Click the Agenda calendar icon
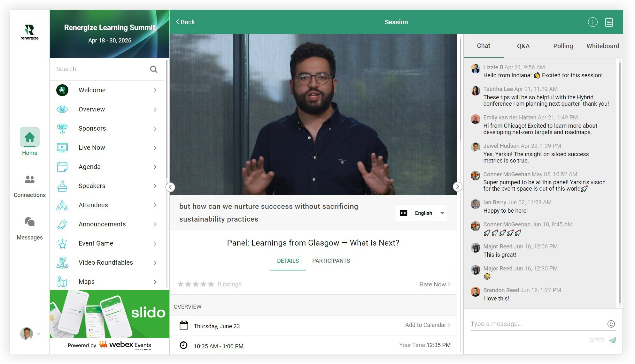Screen dimensions: 635x364 [x=62, y=167]
